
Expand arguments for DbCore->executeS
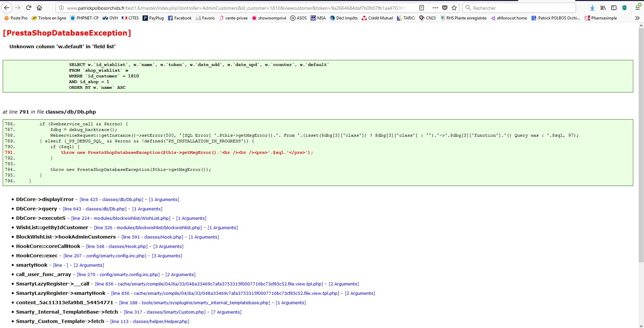pyautogui.click(x=191, y=218)
